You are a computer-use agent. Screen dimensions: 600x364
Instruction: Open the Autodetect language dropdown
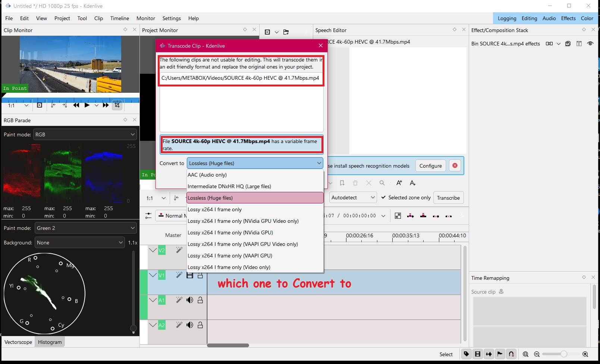353,197
